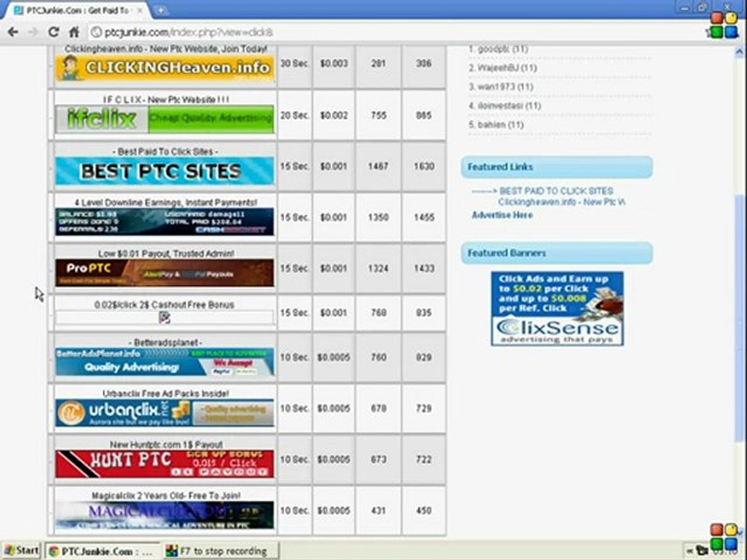Click the '1467' cell in Best PTC Sites row
Viewport: 747px width, 560px height.
click(x=378, y=166)
